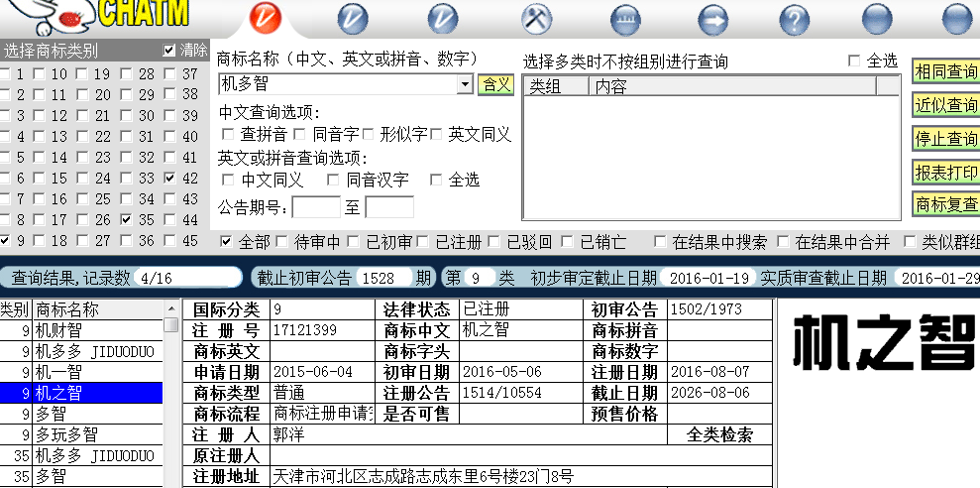Screen dimensions: 980x488
Task: Select the 机财智 result row
Action: point(81,330)
